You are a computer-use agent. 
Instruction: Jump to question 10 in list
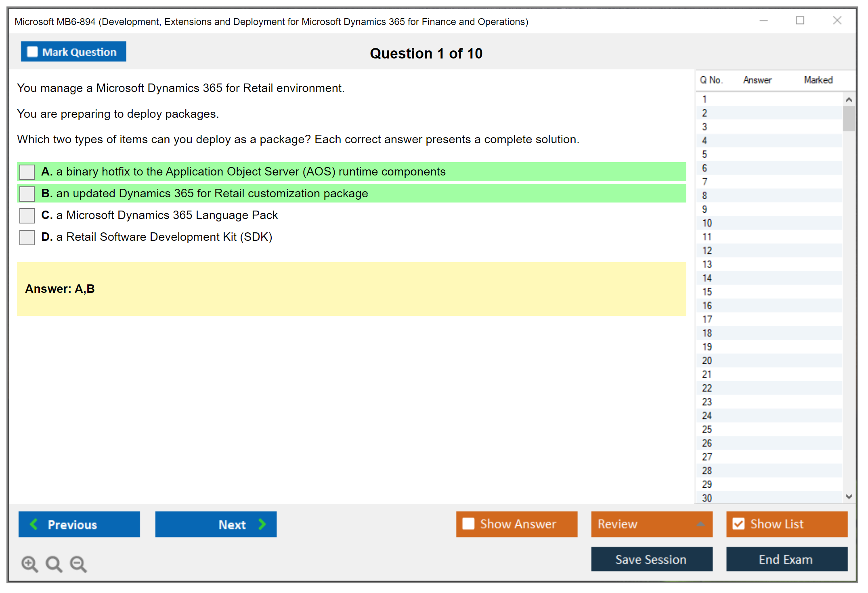click(x=707, y=223)
